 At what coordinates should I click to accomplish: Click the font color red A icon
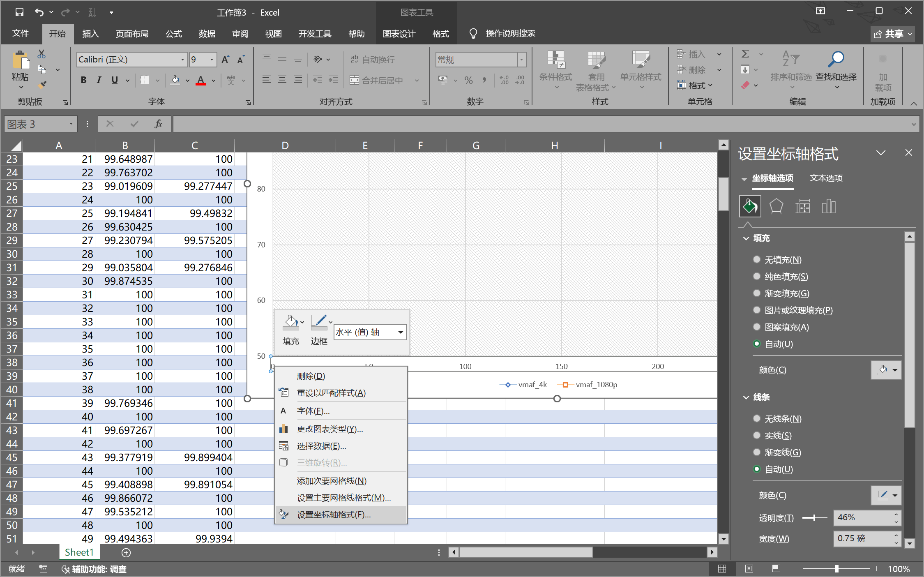pyautogui.click(x=200, y=80)
